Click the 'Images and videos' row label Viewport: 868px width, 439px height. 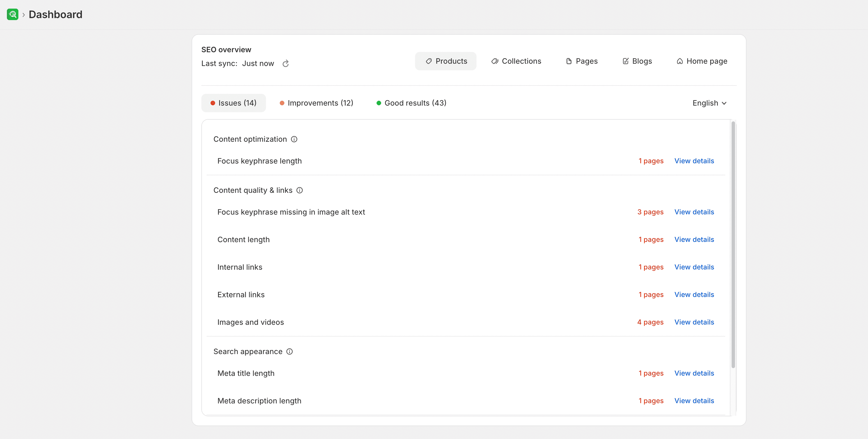(x=250, y=323)
